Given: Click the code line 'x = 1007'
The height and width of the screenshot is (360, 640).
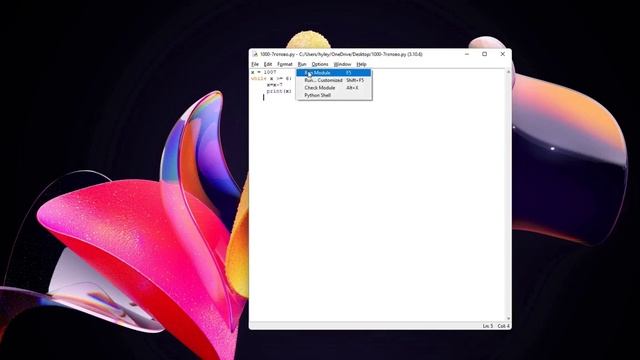Looking at the screenshot, I should coord(264,72).
